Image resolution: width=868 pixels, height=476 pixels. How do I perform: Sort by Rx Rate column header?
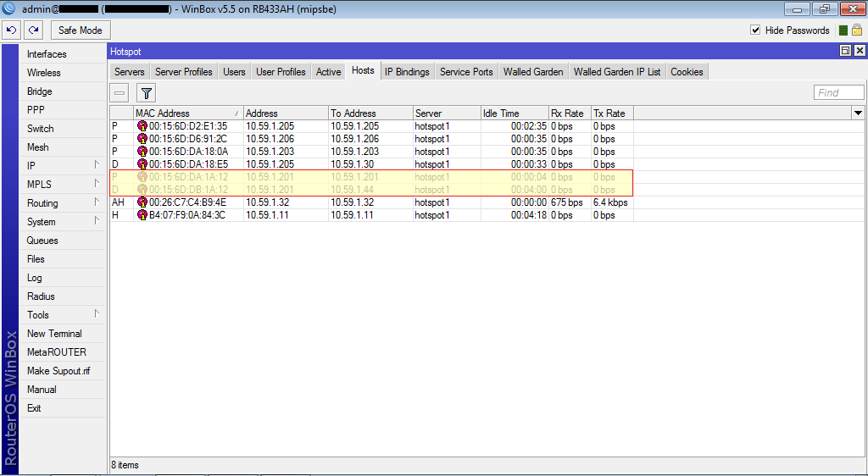pyautogui.click(x=570, y=113)
